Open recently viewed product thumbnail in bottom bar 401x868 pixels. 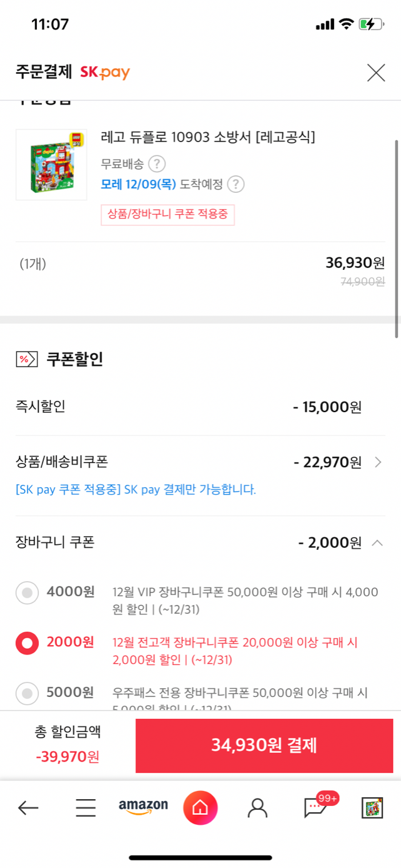(372, 808)
